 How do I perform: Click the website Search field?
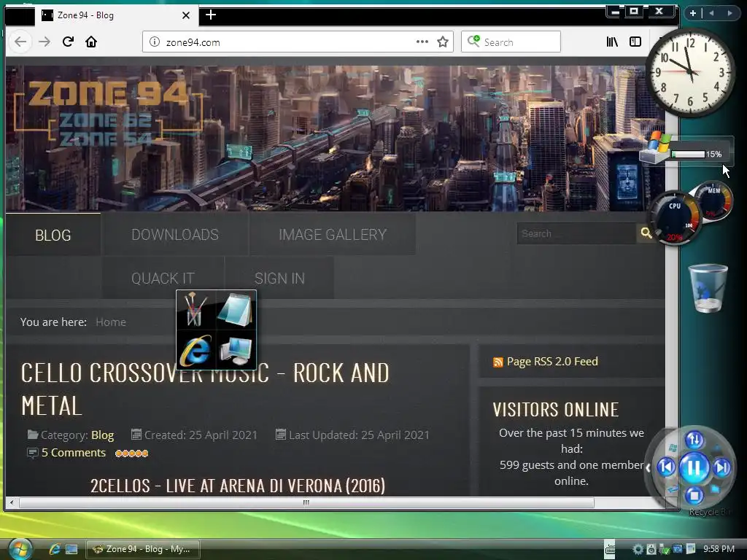coord(576,233)
